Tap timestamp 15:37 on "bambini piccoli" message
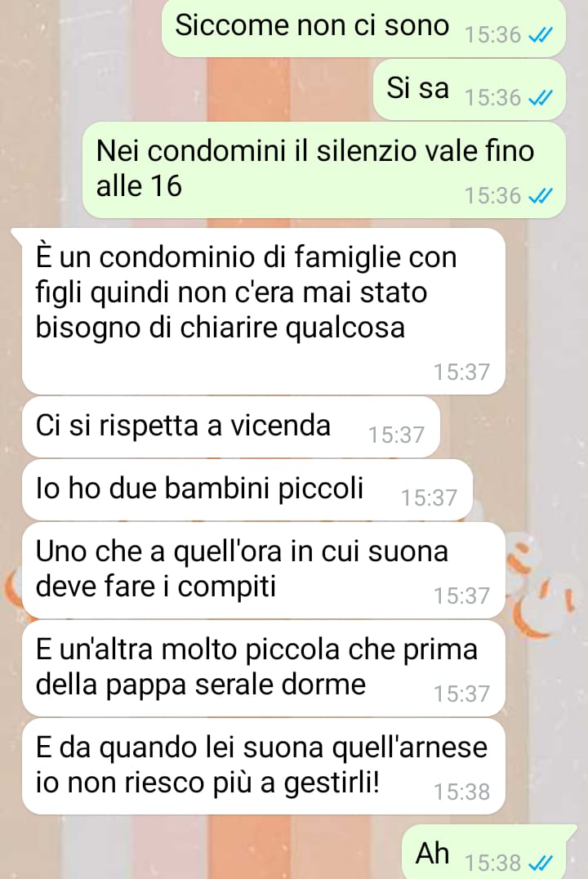The image size is (588, 879). (430, 498)
